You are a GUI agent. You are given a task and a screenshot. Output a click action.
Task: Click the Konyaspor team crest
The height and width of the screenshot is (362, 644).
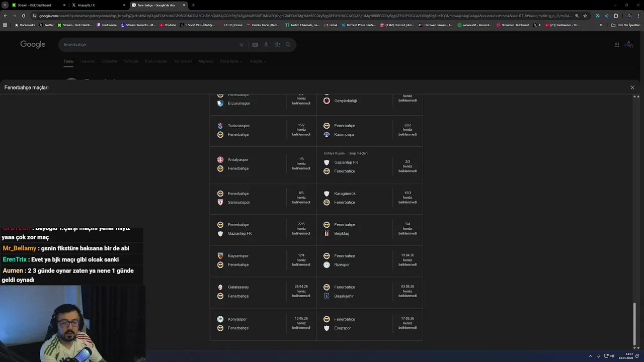[x=220, y=319]
